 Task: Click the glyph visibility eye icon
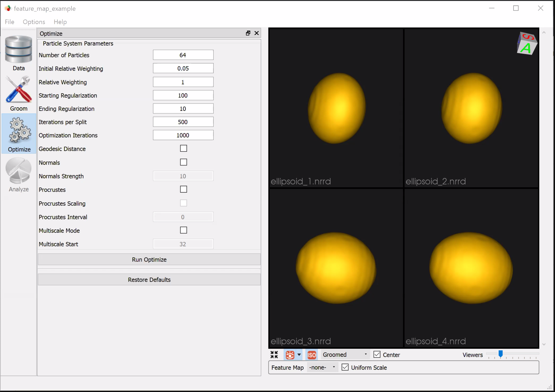pos(290,355)
